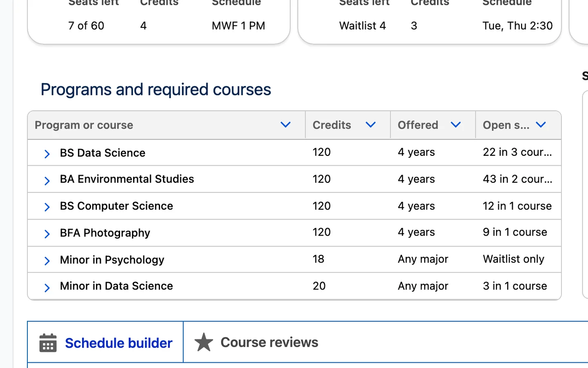Click the calendar icon in Schedule builder tab

(x=48, y=343)
